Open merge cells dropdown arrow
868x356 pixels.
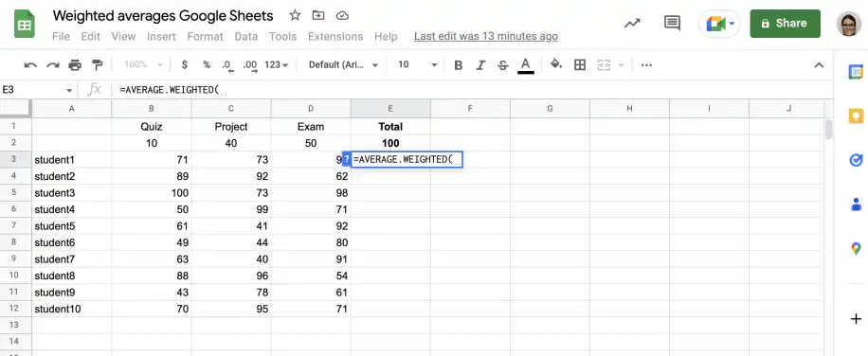pyautogui.click(x=621, y=65)
